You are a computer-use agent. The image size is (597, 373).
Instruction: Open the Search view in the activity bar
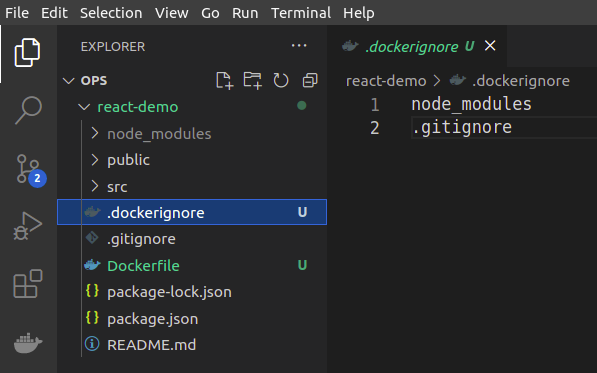pyautogui.click(x=28, y=110)
